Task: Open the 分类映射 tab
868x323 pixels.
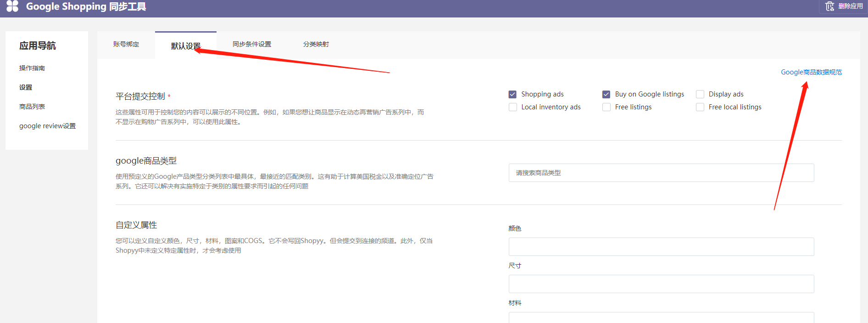Action: 316,44
